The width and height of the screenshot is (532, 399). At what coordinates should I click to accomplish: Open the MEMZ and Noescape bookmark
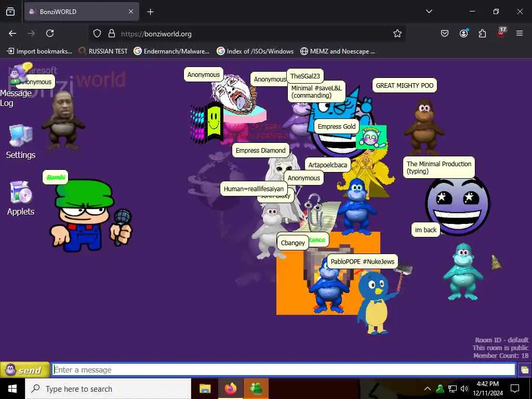pos(338,51)
